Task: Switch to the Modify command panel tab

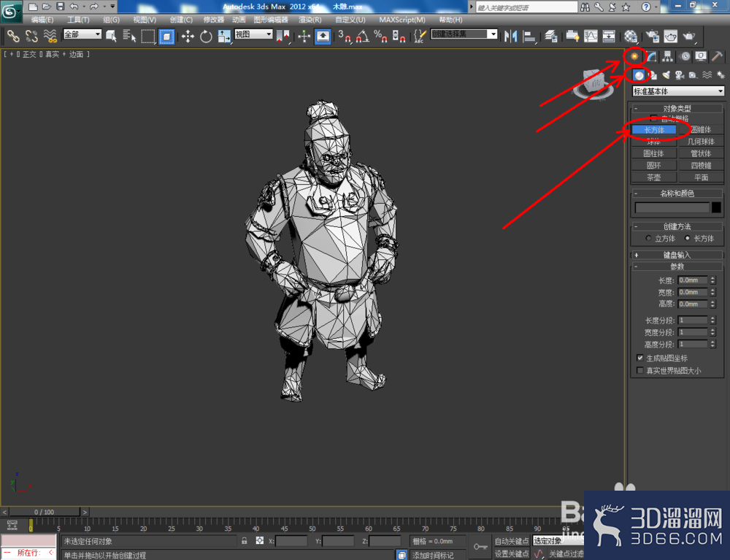Action: [x=651, y=56]
